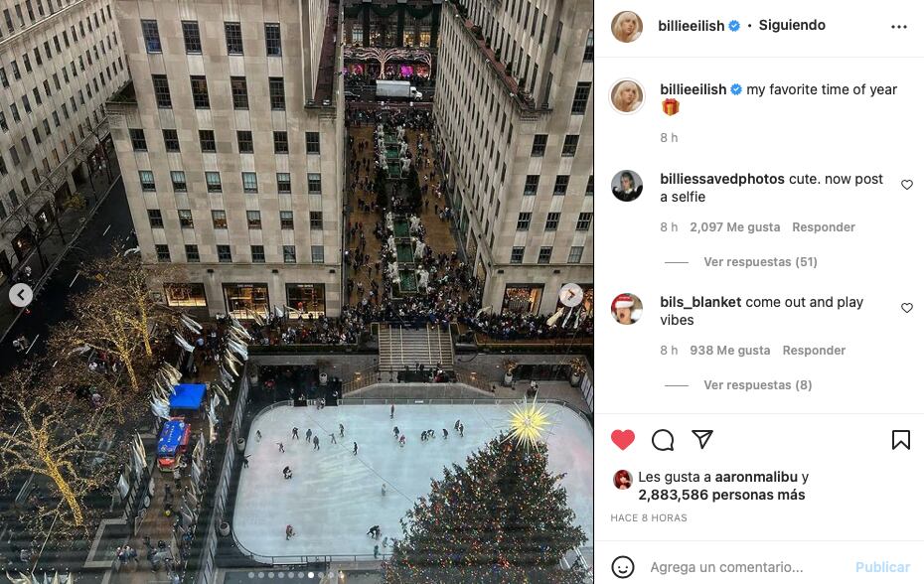Click Siguiendo following button
Screen dimensions: 924x584
pyautogui.click(x=792, y=26)
